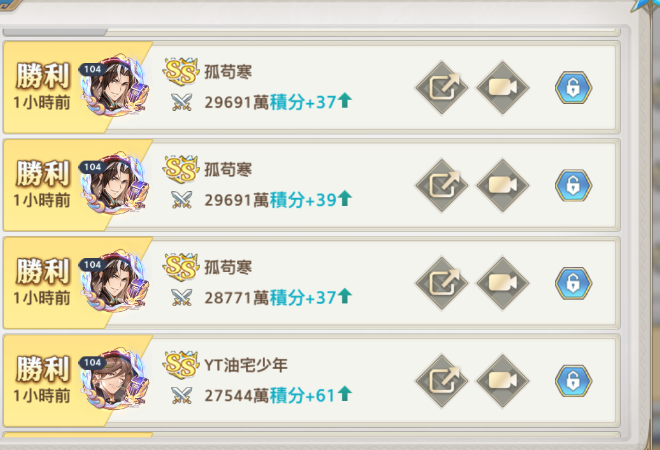Open avatar of 28771萬 opponent 孤苟寒
This screenshot has height=450, width=660.
pos(114,281)
